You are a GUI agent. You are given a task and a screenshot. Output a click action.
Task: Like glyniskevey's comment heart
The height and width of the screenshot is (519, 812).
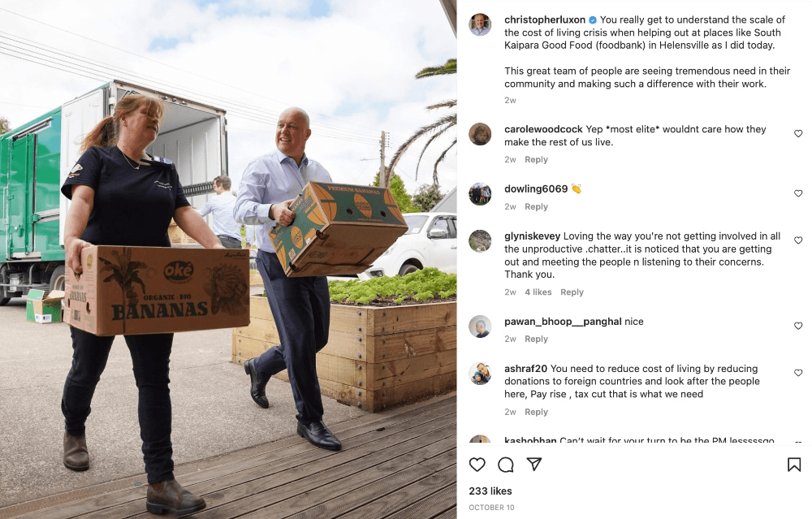pos(798,240)
